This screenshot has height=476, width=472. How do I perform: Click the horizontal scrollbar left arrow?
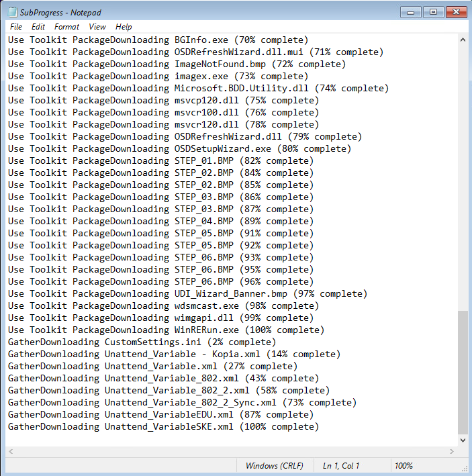click(x=11, y=451)
